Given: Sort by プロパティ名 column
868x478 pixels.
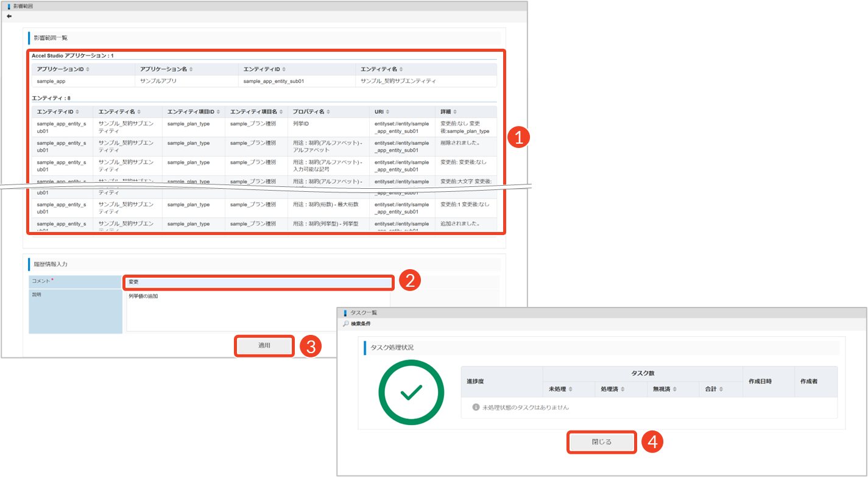Looking at the screenshot, I should click(x=328, y=112).
